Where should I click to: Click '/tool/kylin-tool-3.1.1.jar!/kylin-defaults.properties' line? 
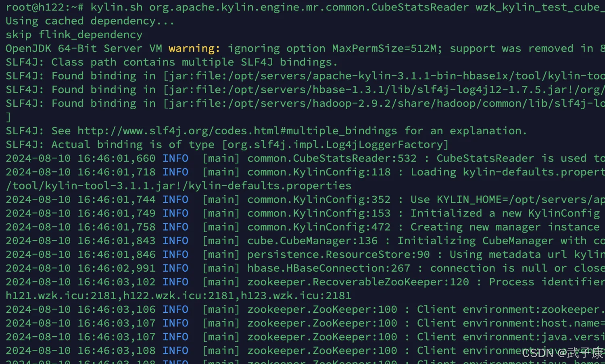(178, 186)
